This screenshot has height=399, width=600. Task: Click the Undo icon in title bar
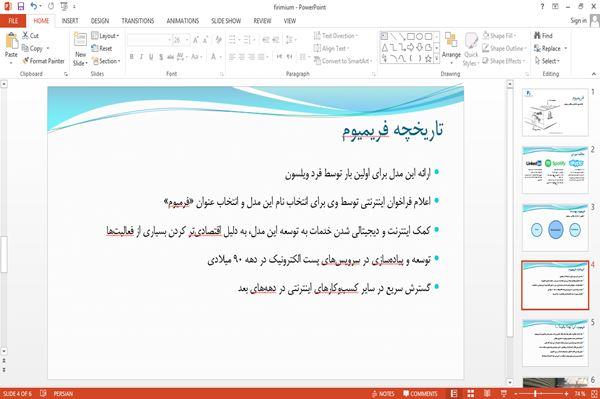(34, 7)
